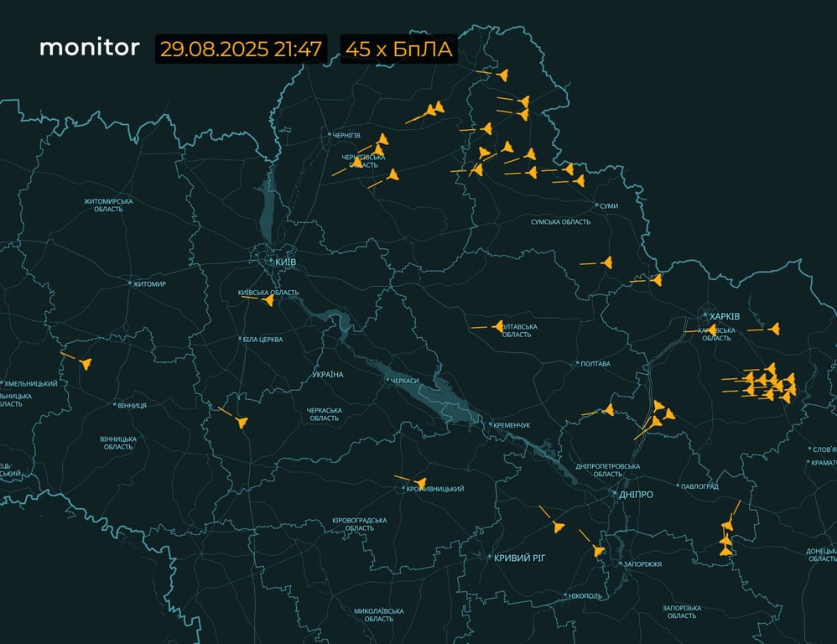This screenshot has height=644, width=837.
Task: Click the drone marker in Khmelnytskyi region
Action: [86, 365]
